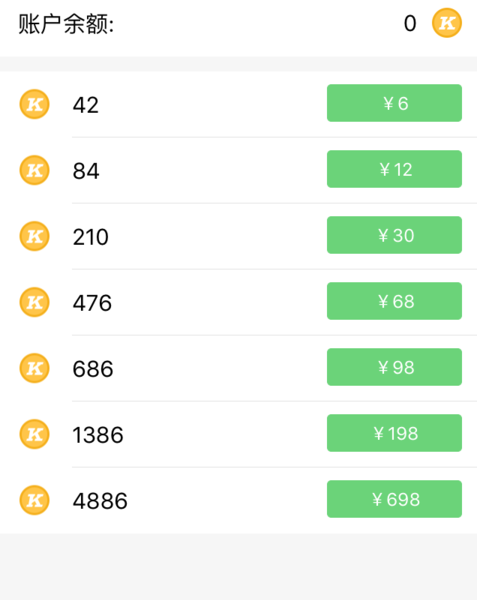Click the coin icon next to 1386

(x=34, y=434)
